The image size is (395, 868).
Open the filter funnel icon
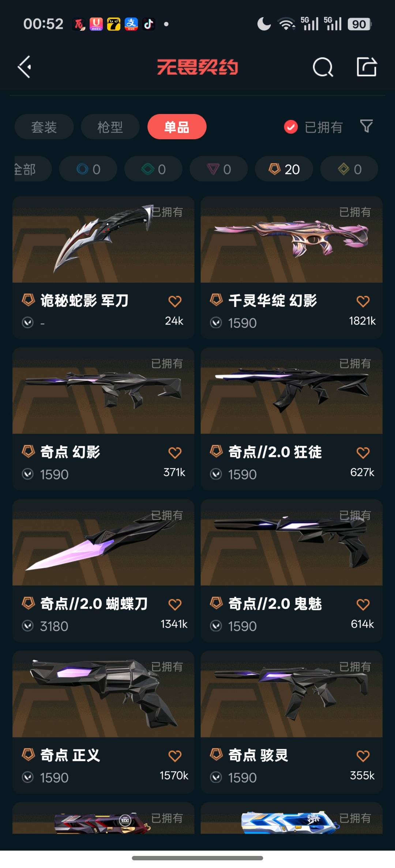click(x=366, y=126)
